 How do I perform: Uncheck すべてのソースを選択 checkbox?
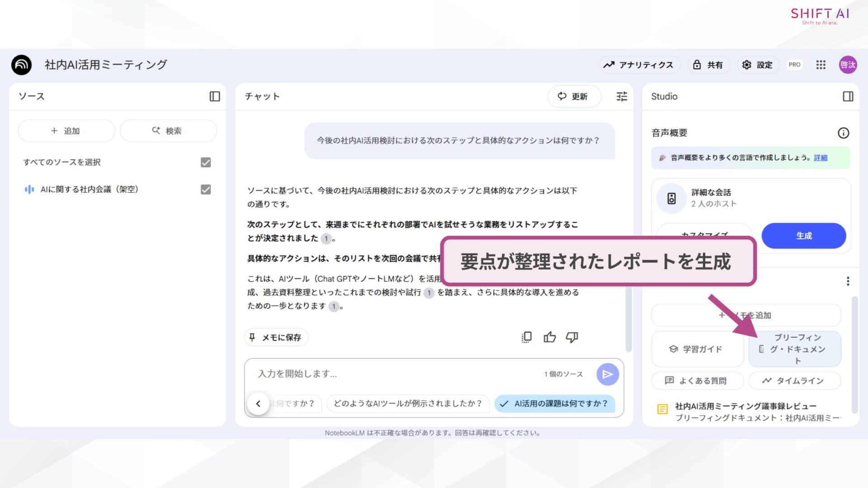coord(206,162)
